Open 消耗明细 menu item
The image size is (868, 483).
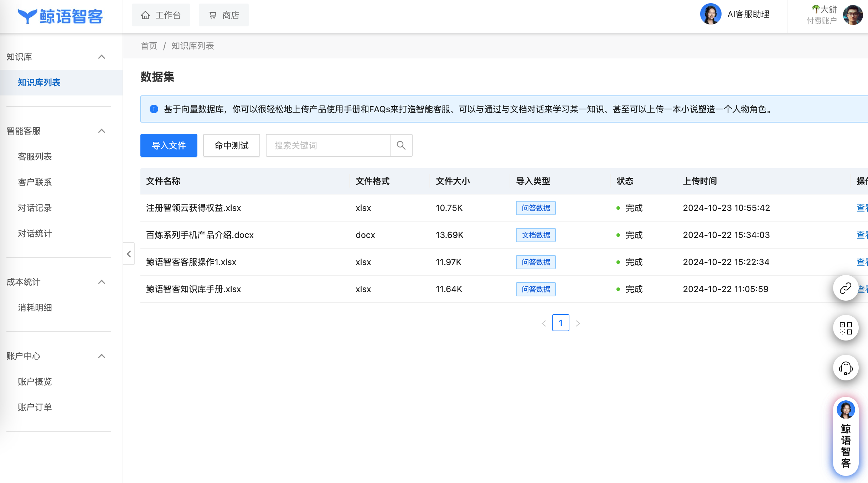pyautogui.click(x=35, y=308)
